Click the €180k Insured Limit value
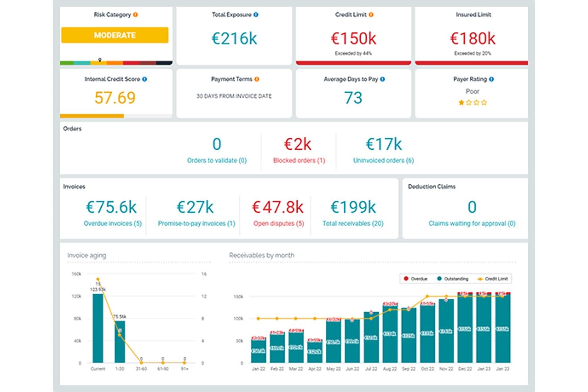 click(473, 39)
